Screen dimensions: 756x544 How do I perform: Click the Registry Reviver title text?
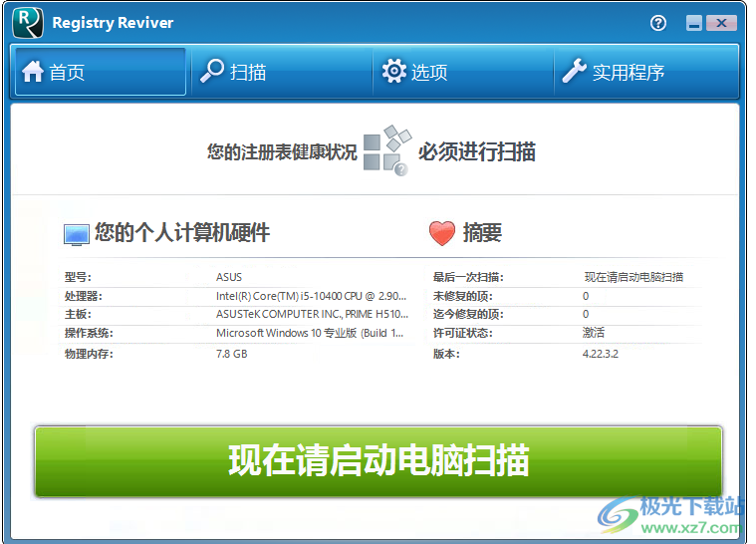(113, 23)
